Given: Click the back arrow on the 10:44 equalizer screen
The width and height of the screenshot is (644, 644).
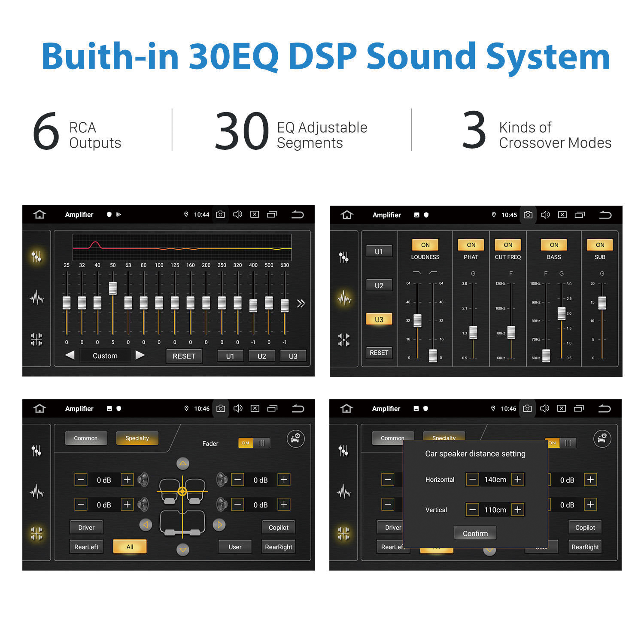Looking at the screenshot, I should click(298, 215).
